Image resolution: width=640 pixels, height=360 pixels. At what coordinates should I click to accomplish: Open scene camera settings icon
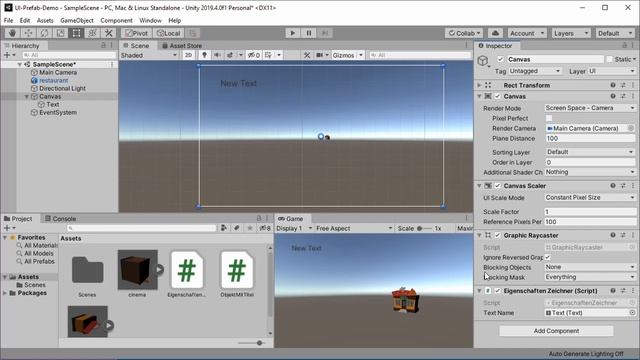[320, 55]
